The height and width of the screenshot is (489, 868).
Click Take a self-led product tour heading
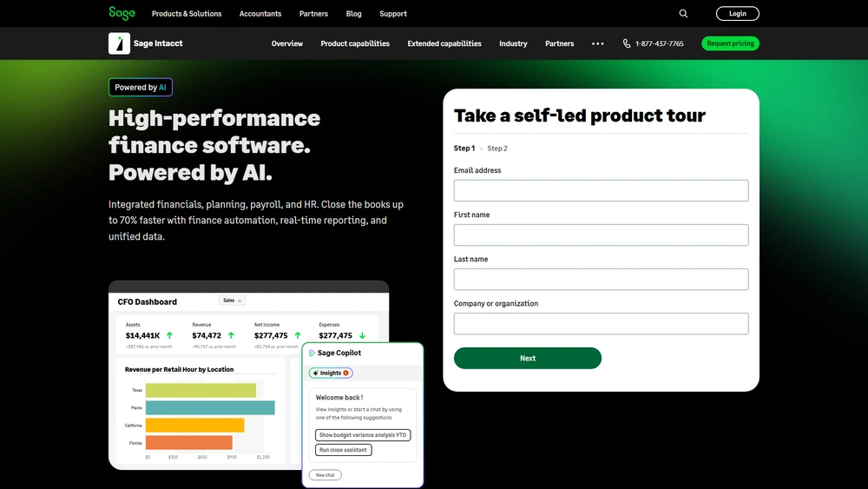coord(580,116)
